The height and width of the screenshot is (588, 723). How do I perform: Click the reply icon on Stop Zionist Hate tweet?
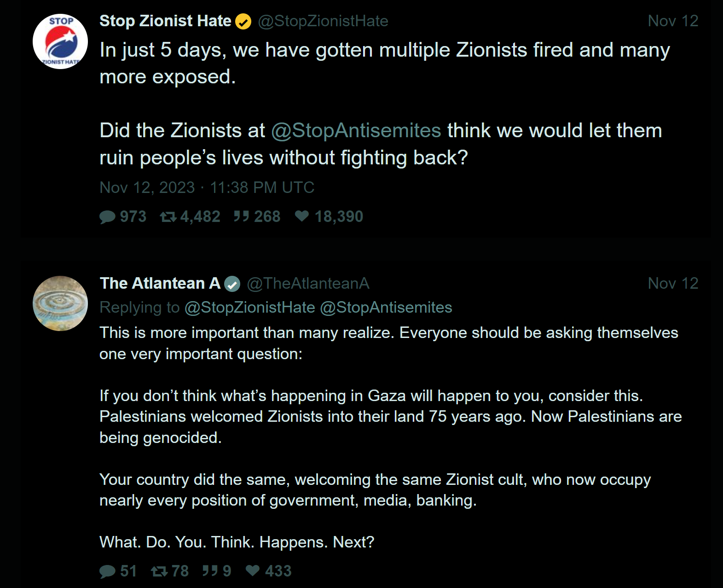(x=107, y=217)
